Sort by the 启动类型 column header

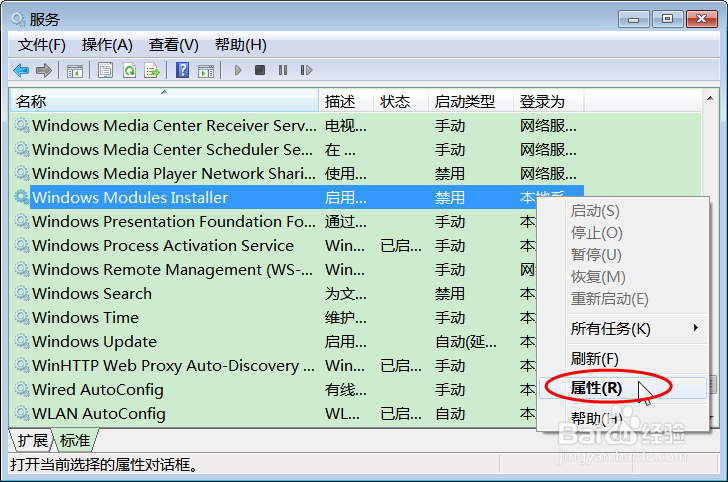(471, 101)
